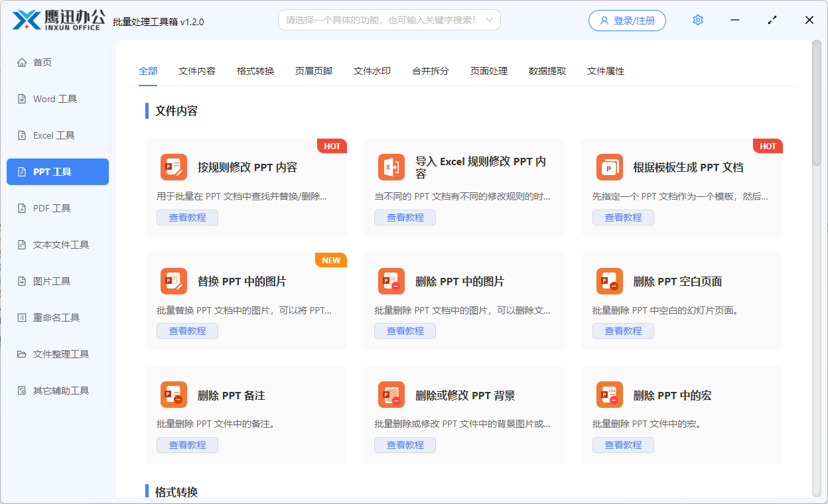Select the 根据模板生成 PPT 文档 tool icon
This screenshot has width=828, height=504.
[610, 167]
